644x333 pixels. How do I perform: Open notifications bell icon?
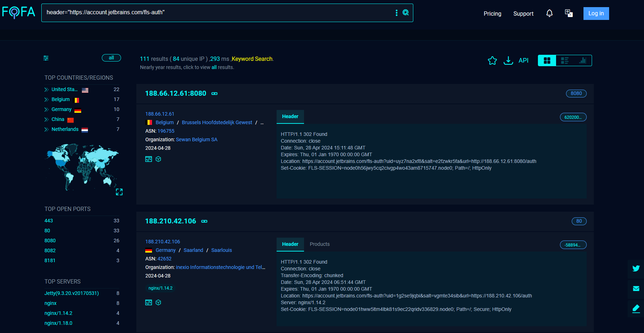click(x=549, y=14)
